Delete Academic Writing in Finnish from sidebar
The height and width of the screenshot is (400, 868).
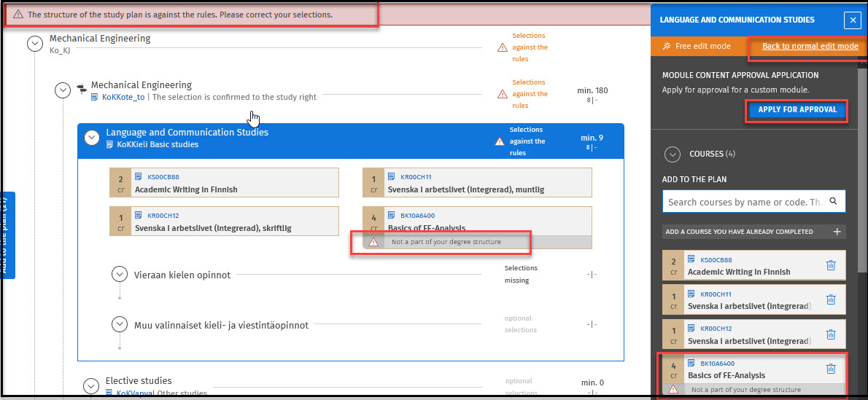830,265
